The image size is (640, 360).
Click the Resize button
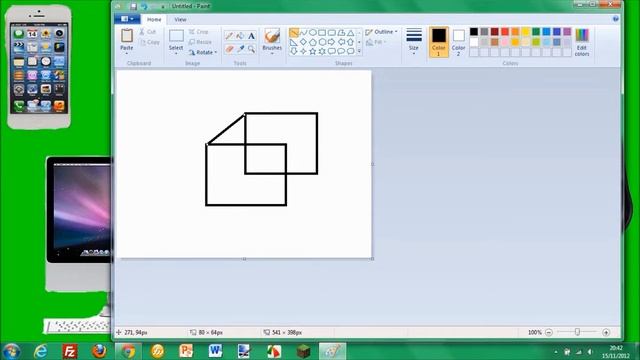click(x=200, y=42)
